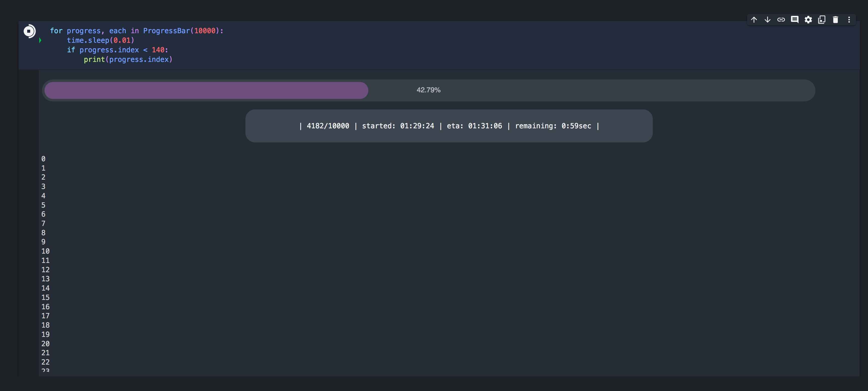Image resolution: width=868 pixels, height=391 pixels.
Task: Copy link to cell icon
Action: 781,20
